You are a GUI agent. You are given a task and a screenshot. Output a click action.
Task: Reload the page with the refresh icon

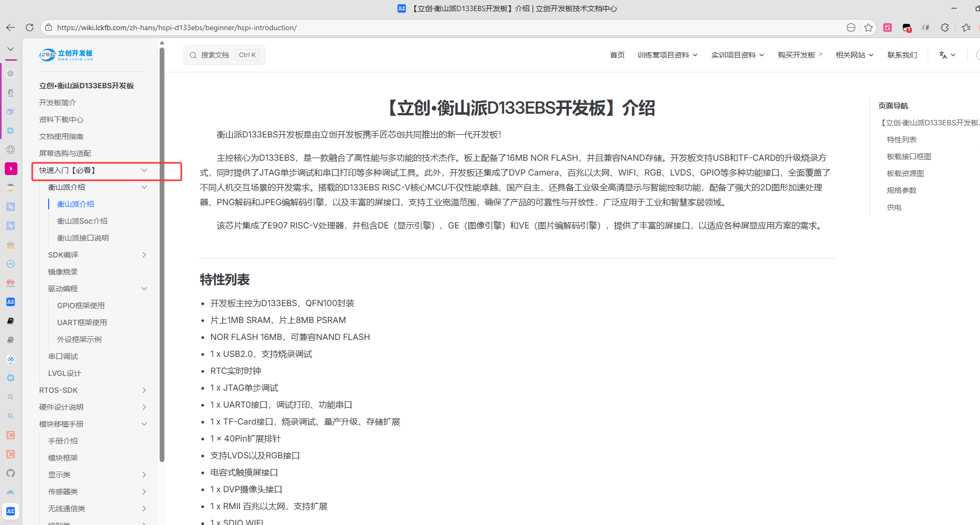(30, 27)
